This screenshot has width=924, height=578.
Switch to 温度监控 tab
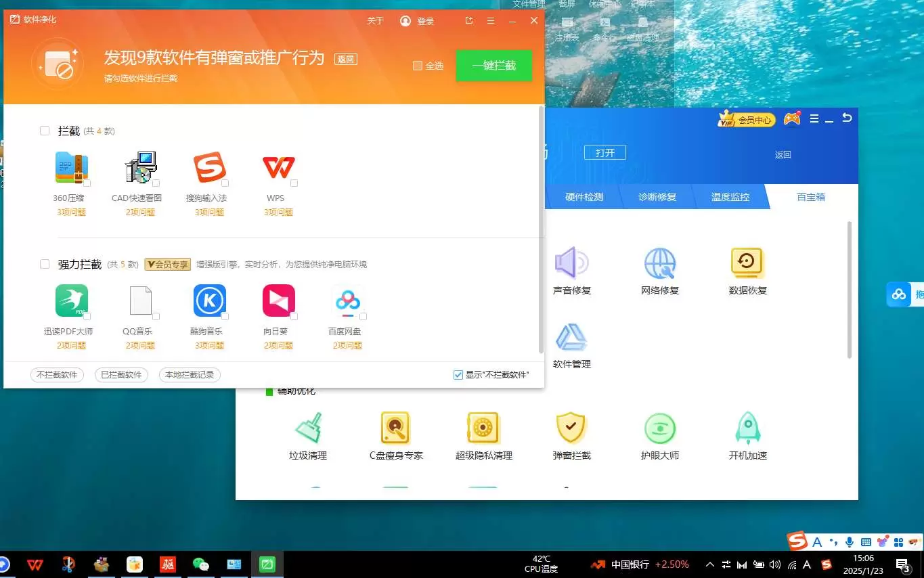click(x=730, y=197)
